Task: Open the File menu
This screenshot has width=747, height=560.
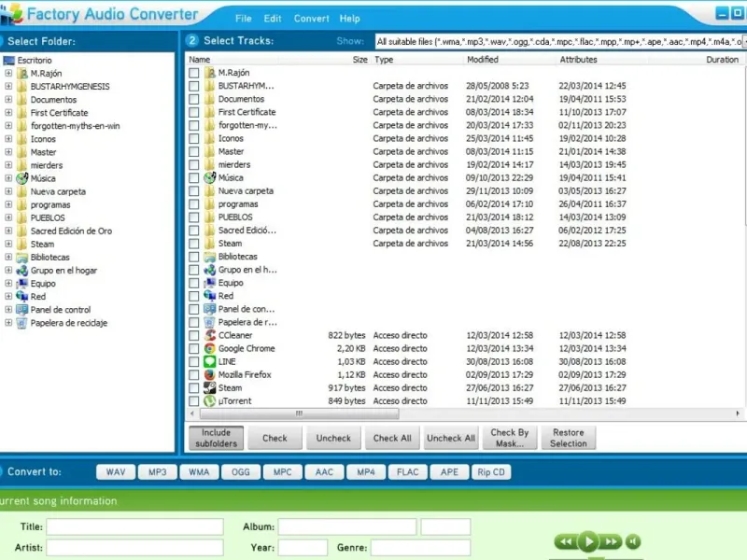Action: pos(244,19)
